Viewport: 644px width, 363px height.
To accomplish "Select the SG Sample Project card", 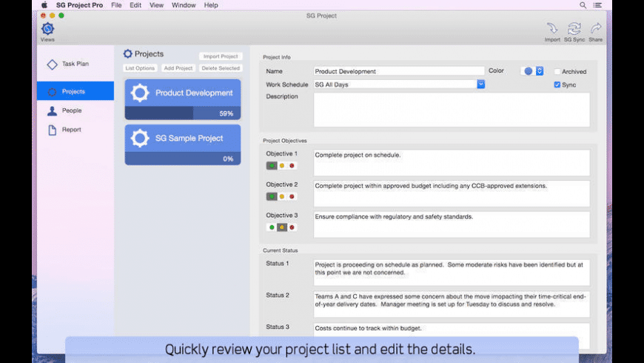I will (x=183, y=144).
